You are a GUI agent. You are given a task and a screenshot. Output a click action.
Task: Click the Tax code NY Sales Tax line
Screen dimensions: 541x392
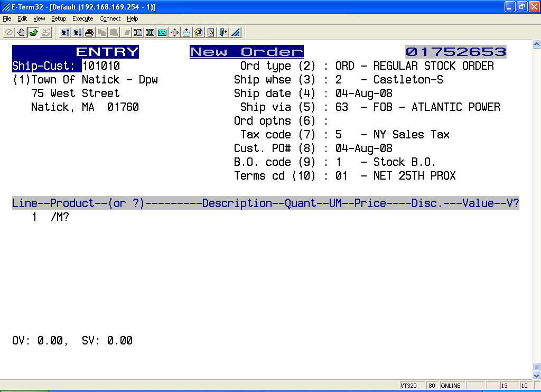[344, 135]
